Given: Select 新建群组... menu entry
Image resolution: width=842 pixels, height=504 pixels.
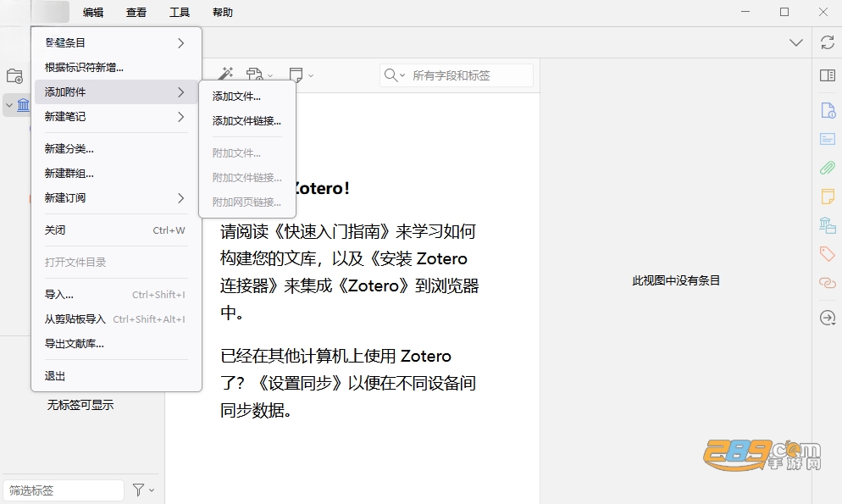Looking at the screenshot, I should pyautogui.click(x=117, y=174).
